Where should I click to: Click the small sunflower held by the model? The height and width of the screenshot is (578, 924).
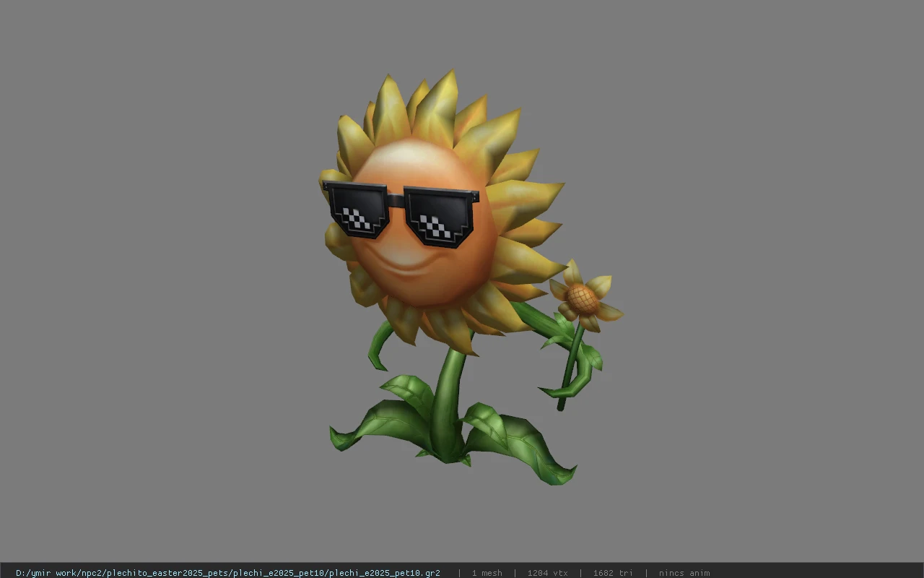pos(584,298)
